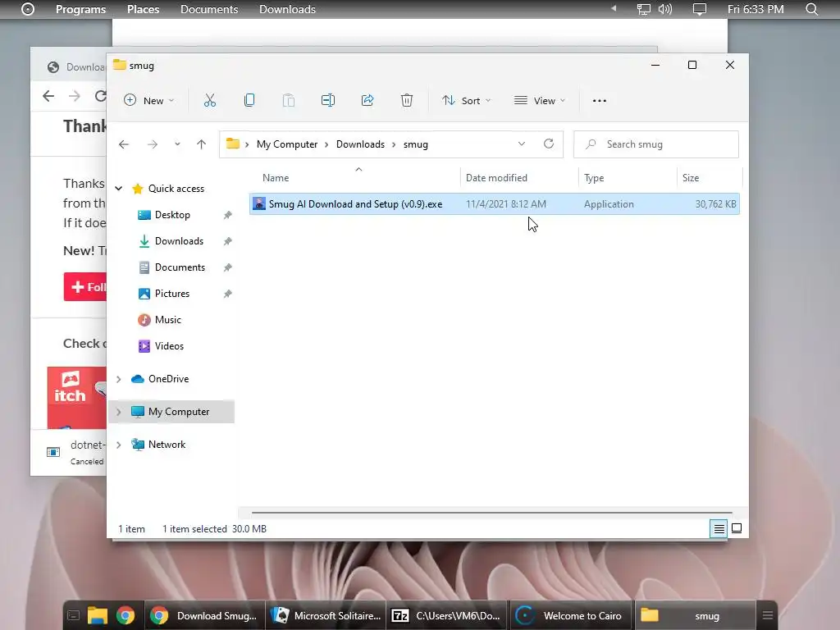Select Smug AI Download and Setup exe file

[x=495, y=204]
